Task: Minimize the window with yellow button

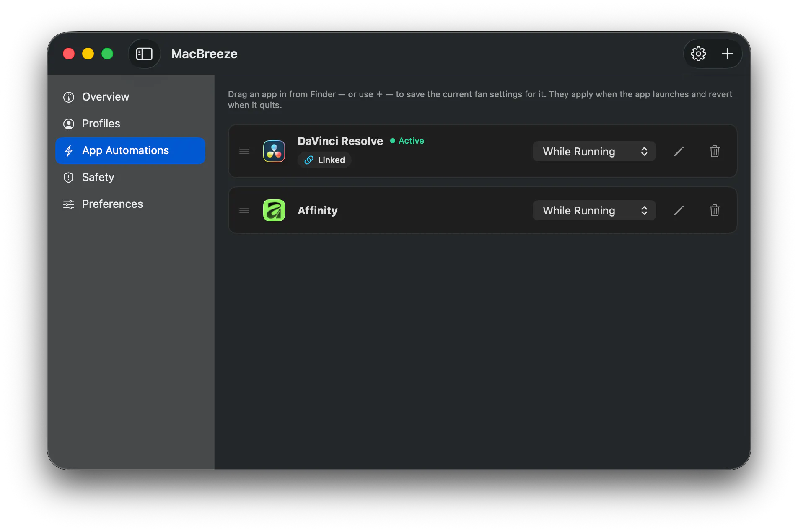Action: (88, 54)
